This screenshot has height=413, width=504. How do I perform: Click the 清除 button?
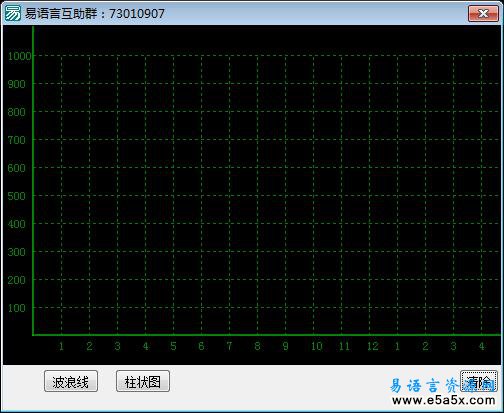[x=479, y=381]
